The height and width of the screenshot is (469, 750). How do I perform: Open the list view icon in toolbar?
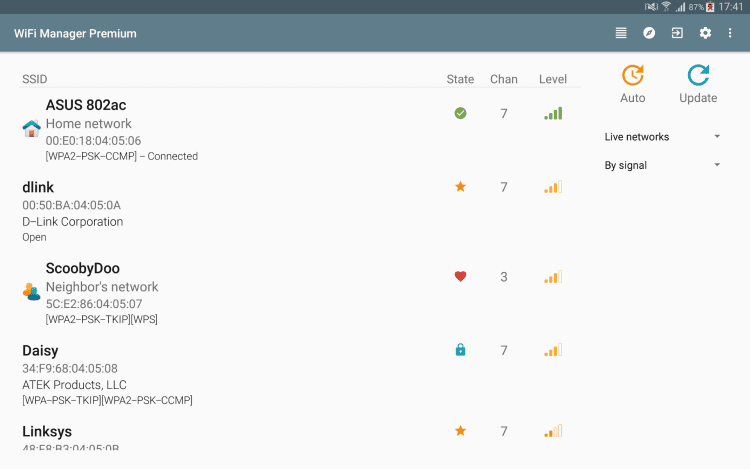pyautogui.click(x=621, y=33)
